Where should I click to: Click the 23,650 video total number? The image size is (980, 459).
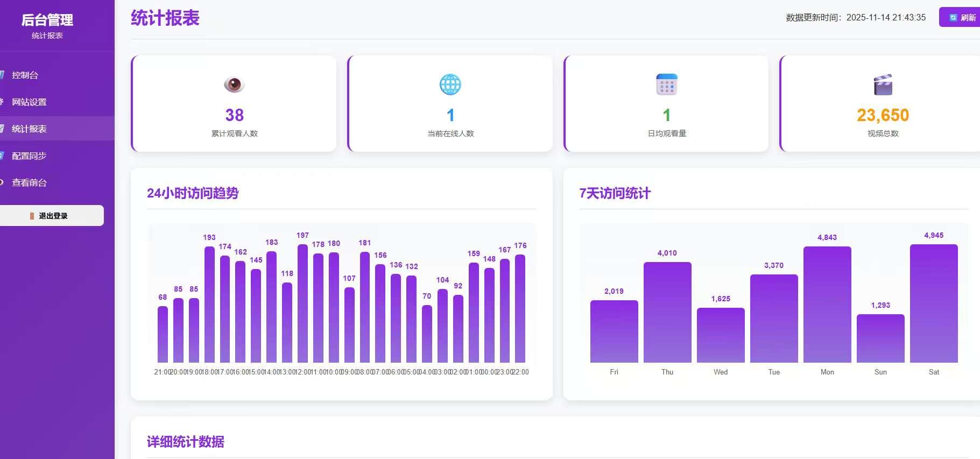click(x=883, y=115)
